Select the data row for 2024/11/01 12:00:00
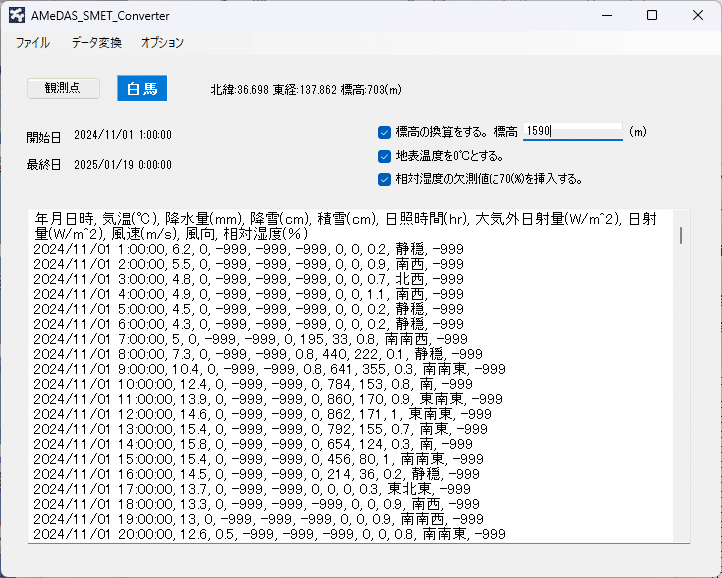 [262, 414]
